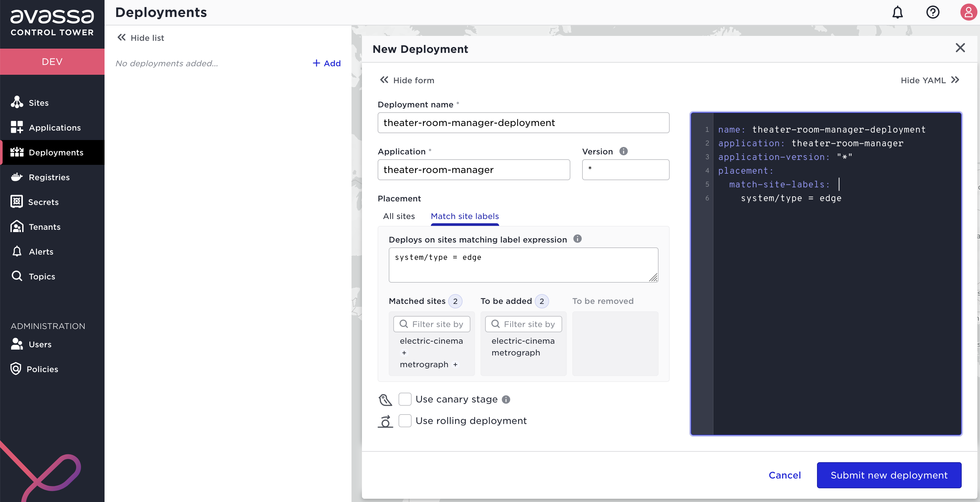This screenshot has height=502, width=980.
Task: Click the canary bird icon
Action: pyautogui.click(x=385, y=400)
